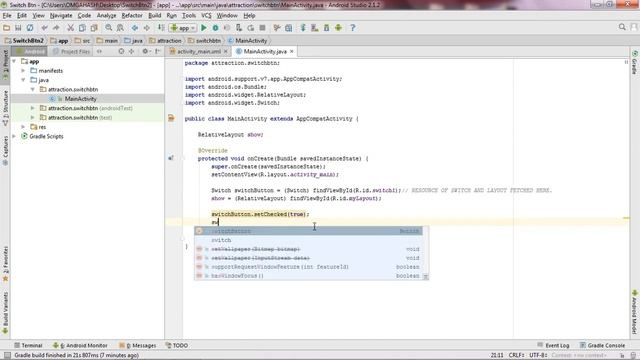This screenshot has width=640, height=360.
Task: Choose switchButton autocomplete suggestion
Action: click(x=308, y=231)
